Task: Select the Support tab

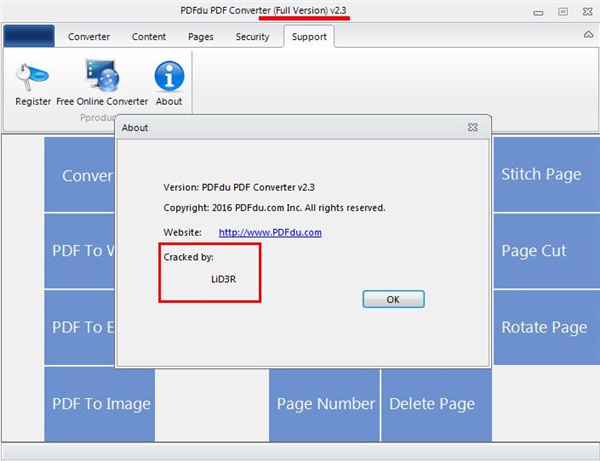Action: (x=309, y=37)
